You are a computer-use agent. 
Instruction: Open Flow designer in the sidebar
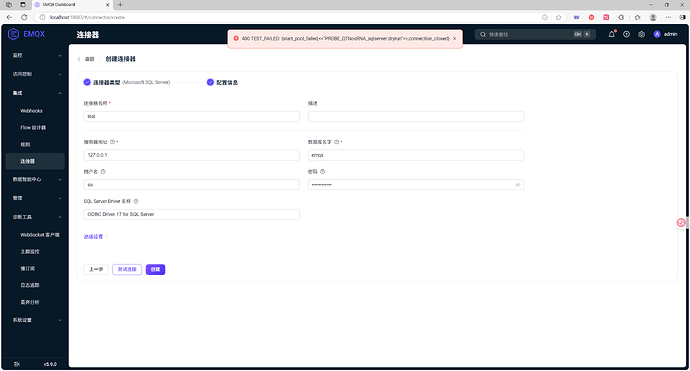33,128
